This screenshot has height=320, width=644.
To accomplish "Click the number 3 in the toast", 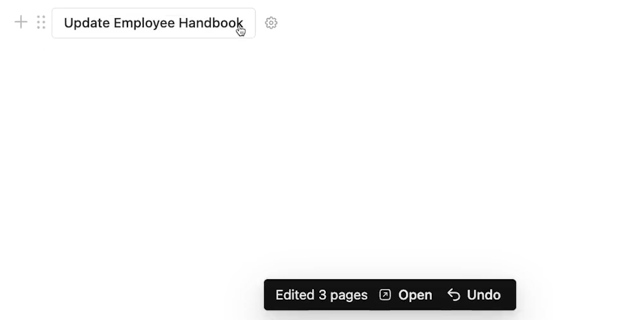I will [322, 295].
